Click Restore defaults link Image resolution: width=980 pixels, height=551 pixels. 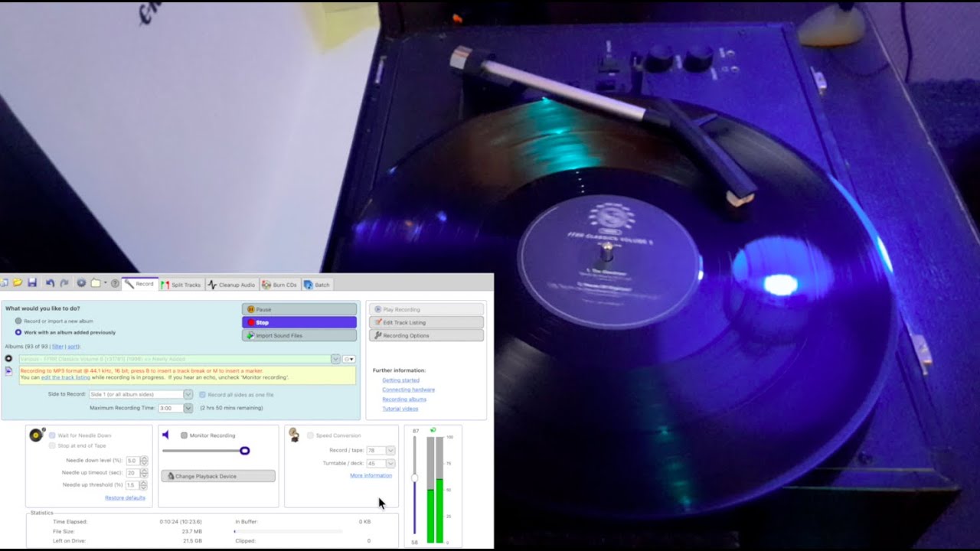tap(125, 498)
